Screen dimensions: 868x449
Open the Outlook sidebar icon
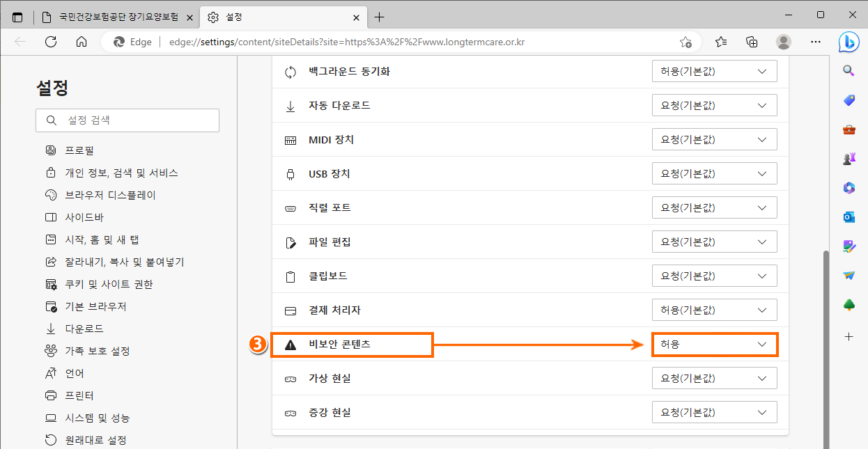(x=848, y=217)
